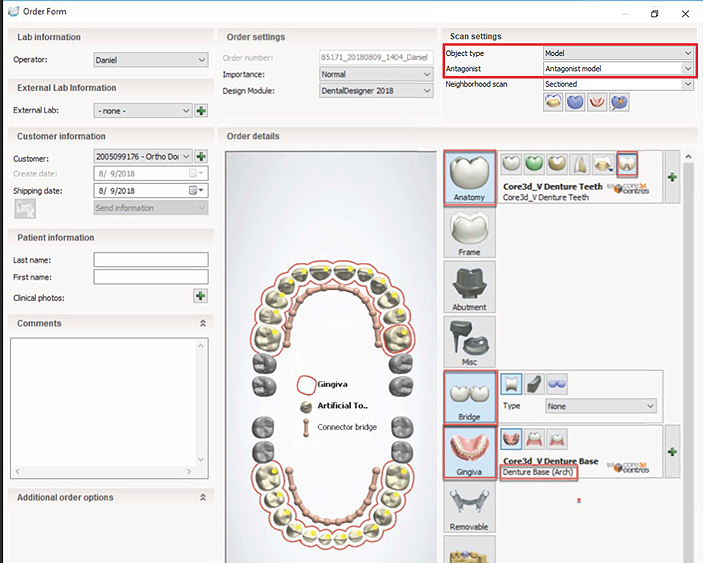
Task: Open the Misc restoration category
Action: click(468, 342)
